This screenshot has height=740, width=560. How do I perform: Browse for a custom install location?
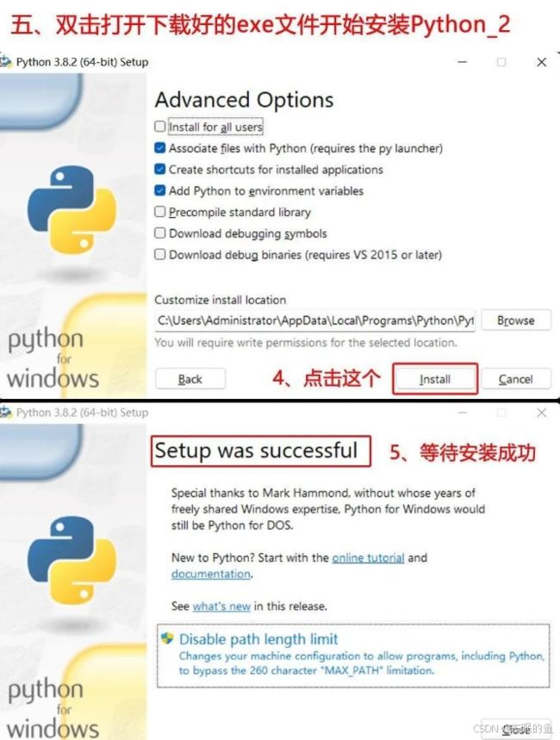coord(515,320)
